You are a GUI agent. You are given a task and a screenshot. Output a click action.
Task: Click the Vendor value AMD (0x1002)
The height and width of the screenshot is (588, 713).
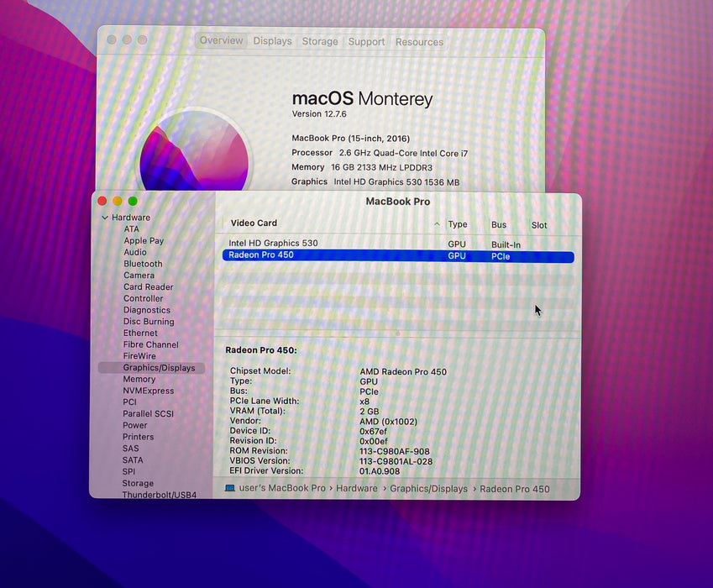coord(388,422)
